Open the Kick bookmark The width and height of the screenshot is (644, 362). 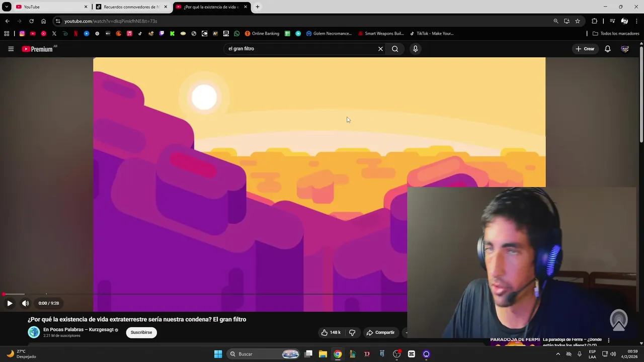(172, 34)
